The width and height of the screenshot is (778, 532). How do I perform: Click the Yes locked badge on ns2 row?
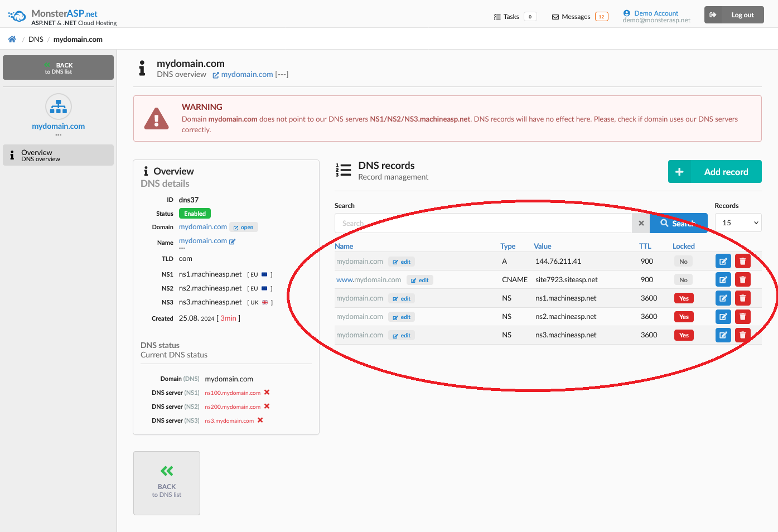click(x=684, y=317)
